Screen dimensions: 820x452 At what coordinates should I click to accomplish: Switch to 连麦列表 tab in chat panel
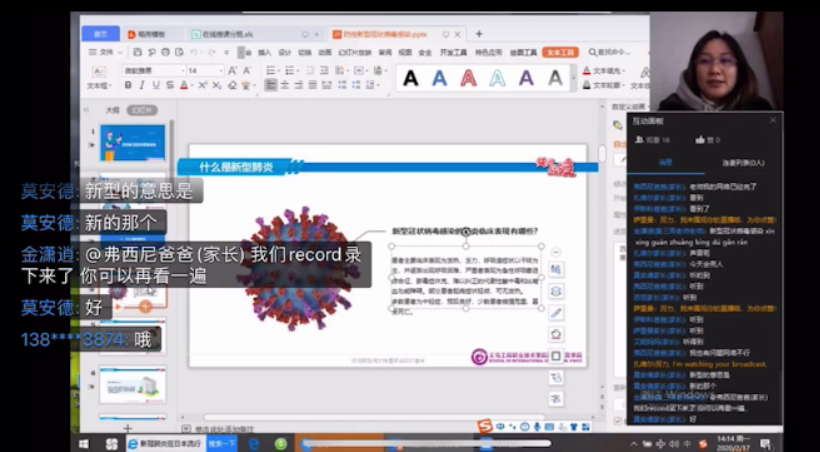[x=741, y=162]
